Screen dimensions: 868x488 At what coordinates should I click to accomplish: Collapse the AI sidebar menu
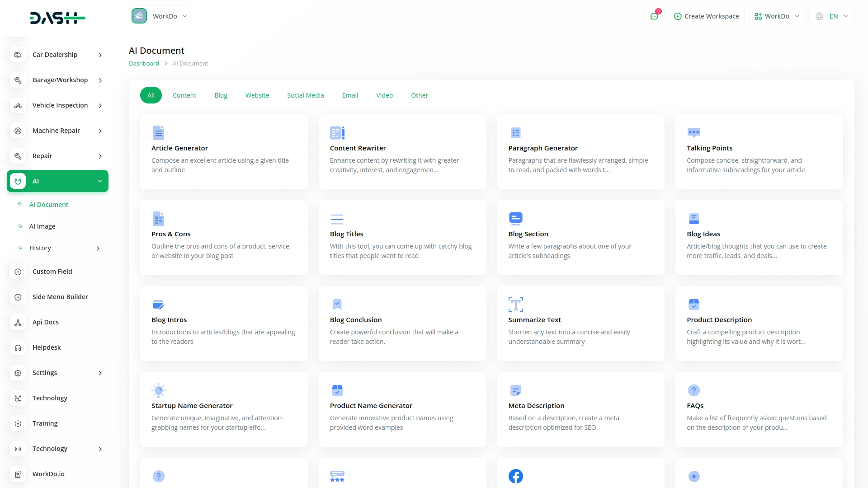(57, 181)
